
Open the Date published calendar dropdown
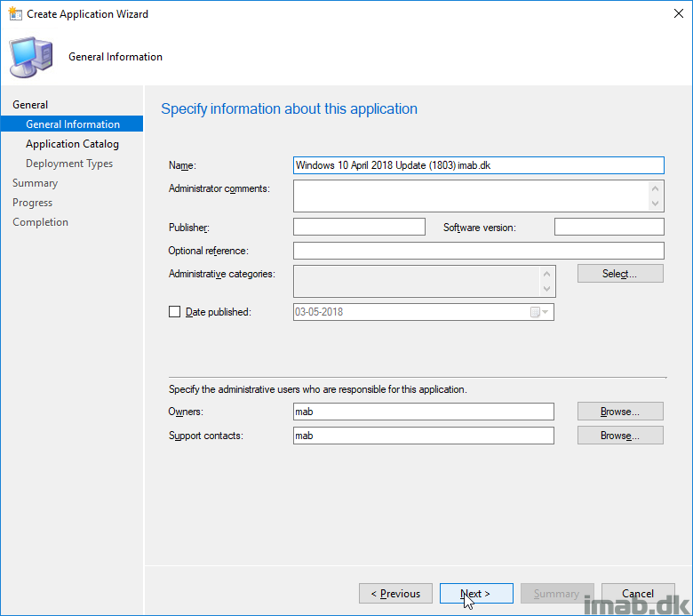pyautogui.click(x=539, y=312)
